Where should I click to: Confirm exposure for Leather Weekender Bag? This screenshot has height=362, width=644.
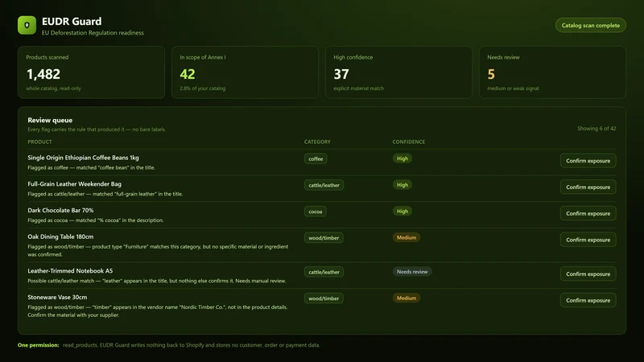(588, 187)
